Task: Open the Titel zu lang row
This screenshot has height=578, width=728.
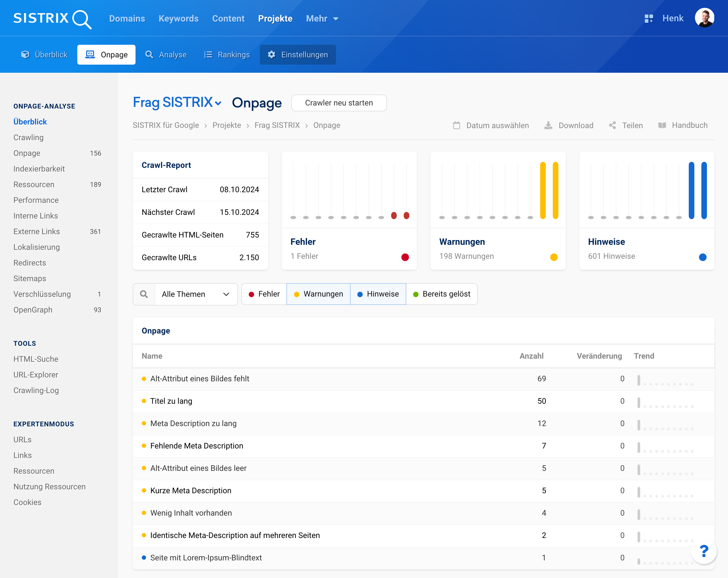Action: point(423,401)
